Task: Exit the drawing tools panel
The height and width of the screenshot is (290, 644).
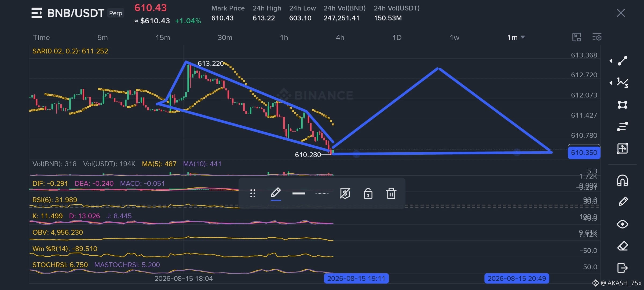Action: click(623, 268)
